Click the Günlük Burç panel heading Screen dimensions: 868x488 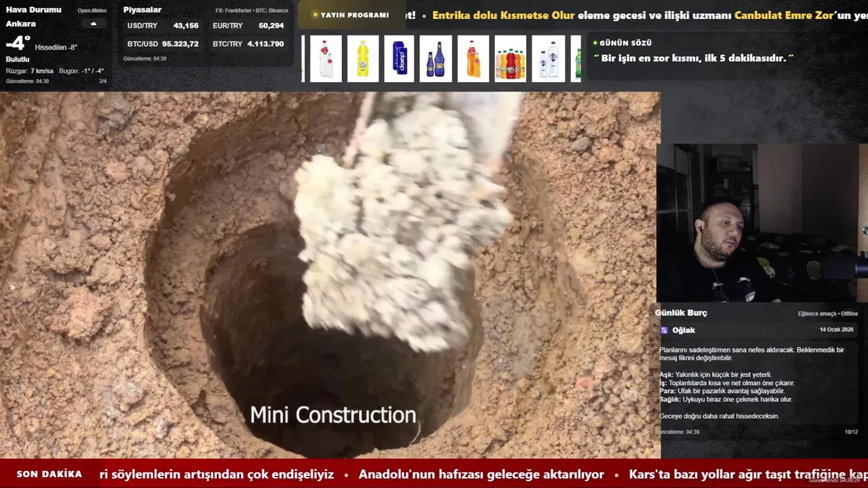(682, 313)
